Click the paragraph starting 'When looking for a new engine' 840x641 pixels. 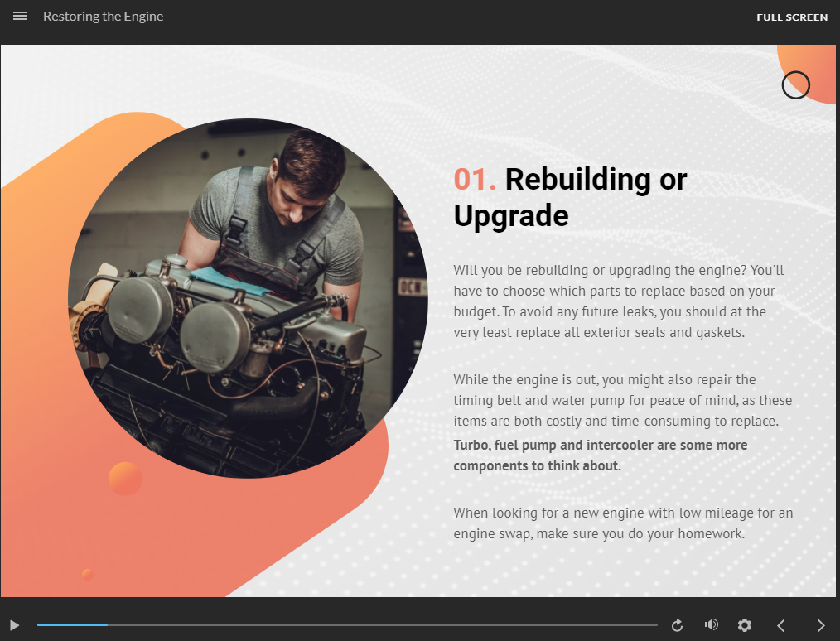[x=623, y=523]
